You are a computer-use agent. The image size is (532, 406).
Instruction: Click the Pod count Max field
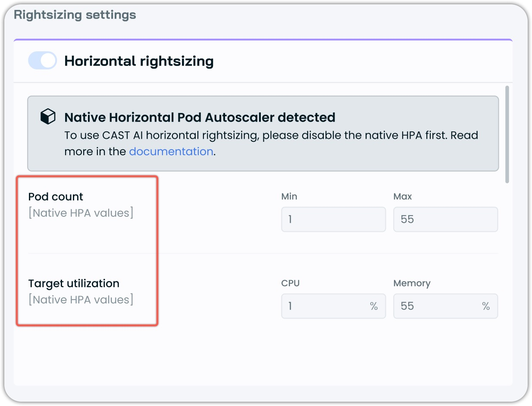click(x=445, y=219)
